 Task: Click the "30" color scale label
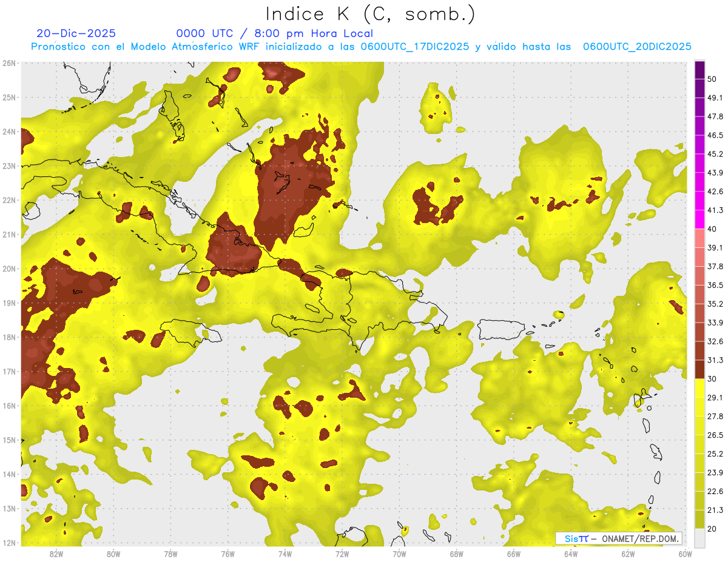pos(712,379)
